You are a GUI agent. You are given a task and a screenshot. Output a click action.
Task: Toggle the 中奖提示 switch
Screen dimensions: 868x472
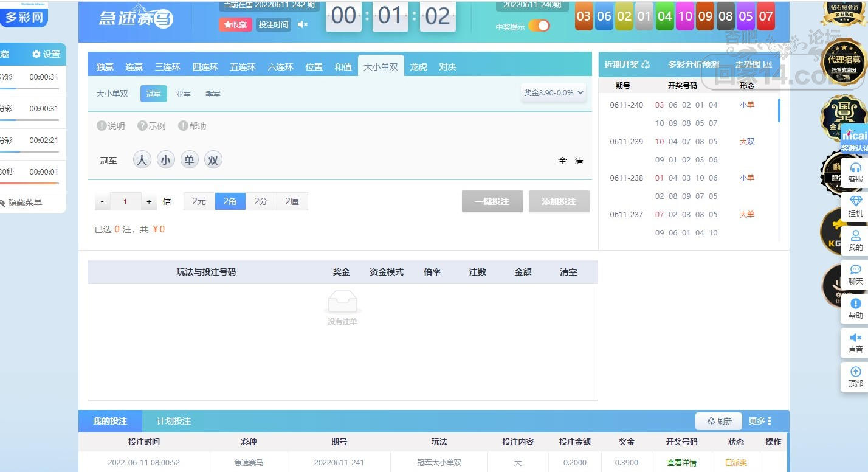click(x=539, y=26)
